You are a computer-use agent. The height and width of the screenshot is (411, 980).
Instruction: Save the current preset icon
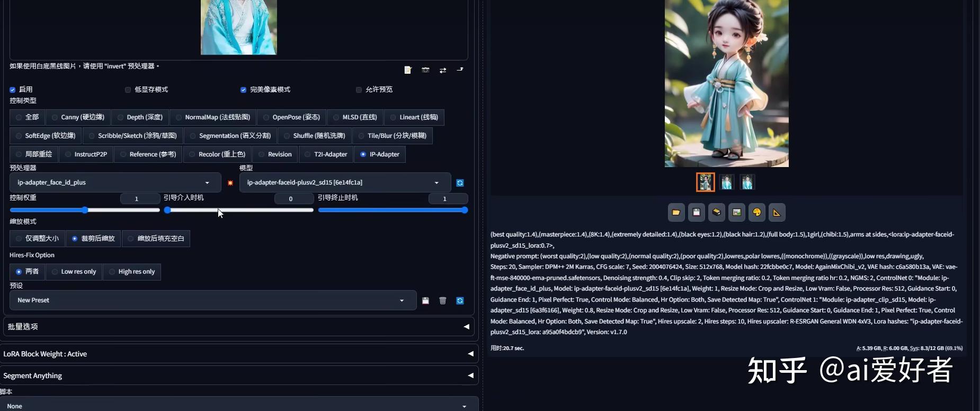(425, 301)
